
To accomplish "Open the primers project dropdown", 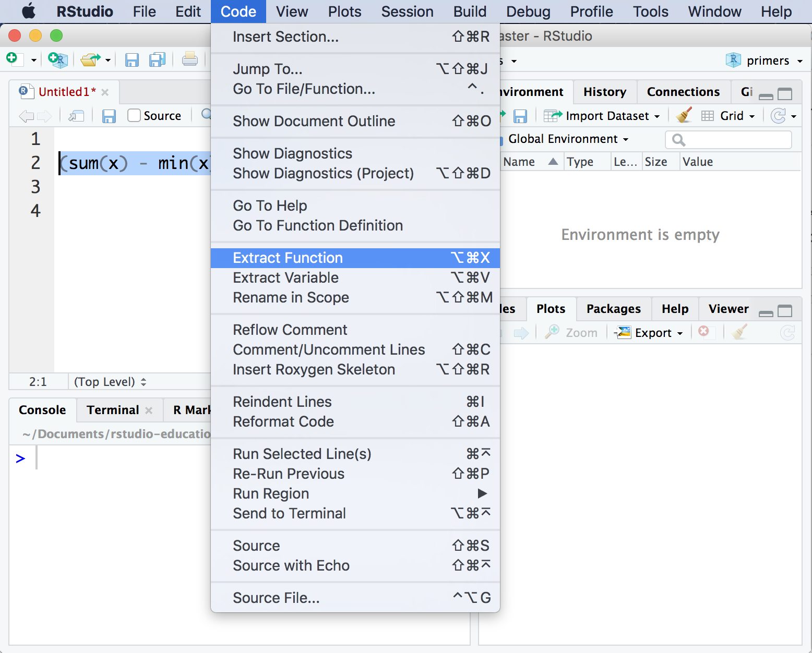I will click(x=767, y=61).
